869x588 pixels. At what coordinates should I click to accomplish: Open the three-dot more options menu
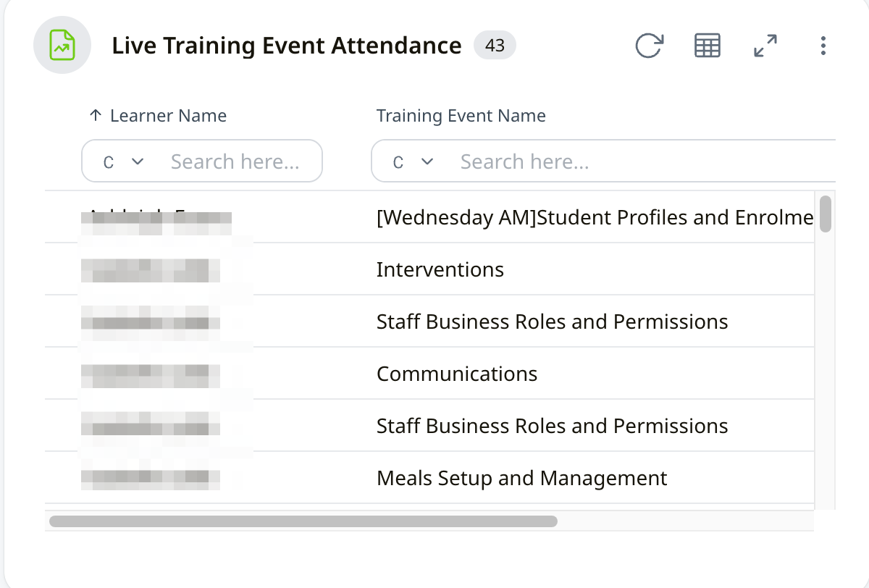pos(823,46)
